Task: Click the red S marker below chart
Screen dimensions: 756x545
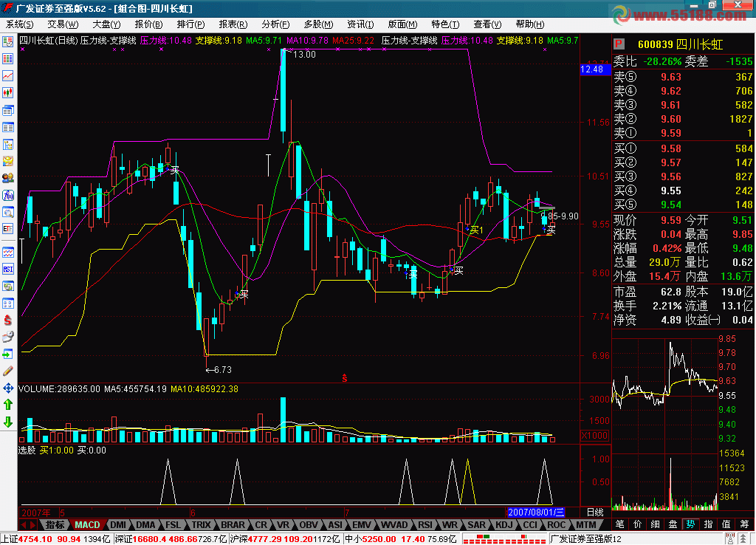Action: pyautogui.click(x=344, y=378)
